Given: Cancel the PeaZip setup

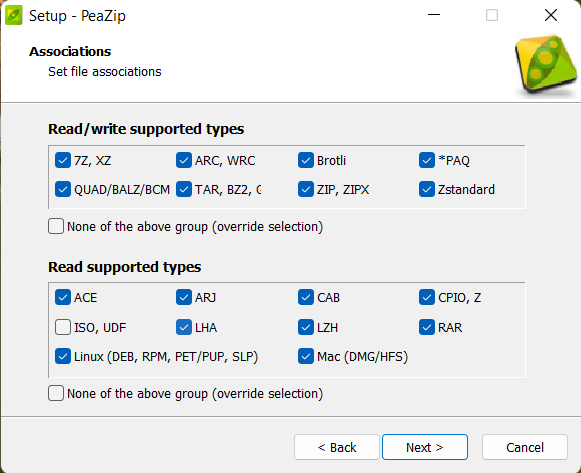Looking at the screenshot, I should tap(525, 447).
